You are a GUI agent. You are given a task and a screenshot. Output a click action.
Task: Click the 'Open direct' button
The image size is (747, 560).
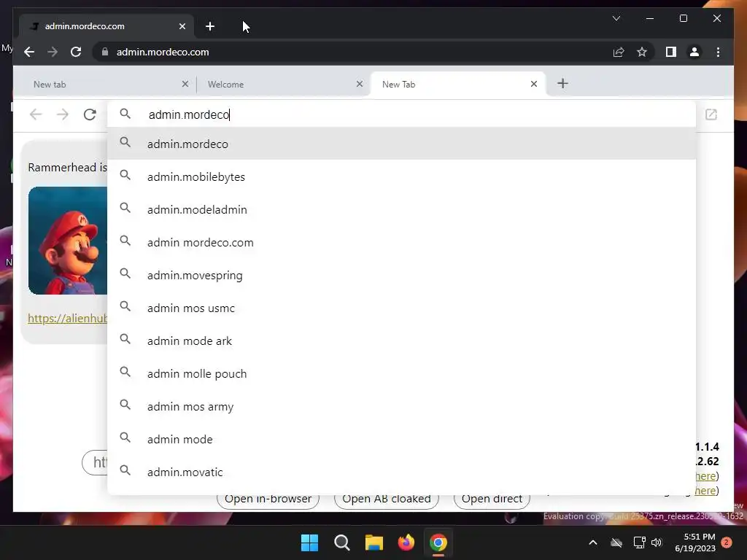coord(492,500)
